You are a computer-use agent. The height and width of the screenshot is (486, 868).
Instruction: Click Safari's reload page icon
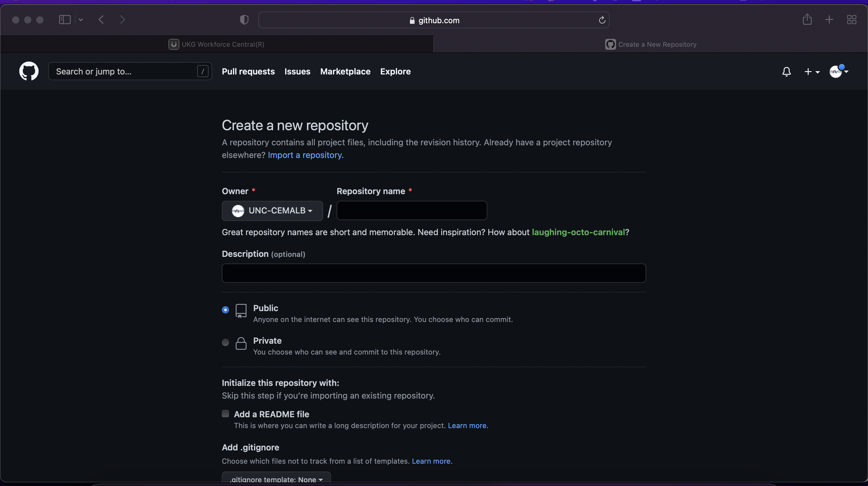click(602, 20)
